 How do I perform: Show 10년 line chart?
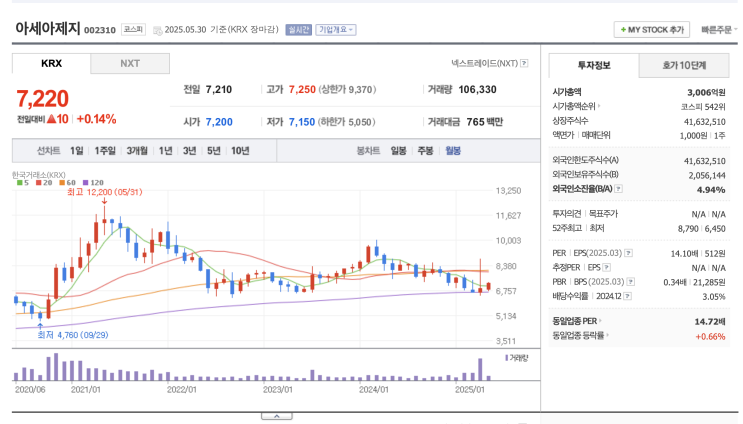[x=240, y=151]
